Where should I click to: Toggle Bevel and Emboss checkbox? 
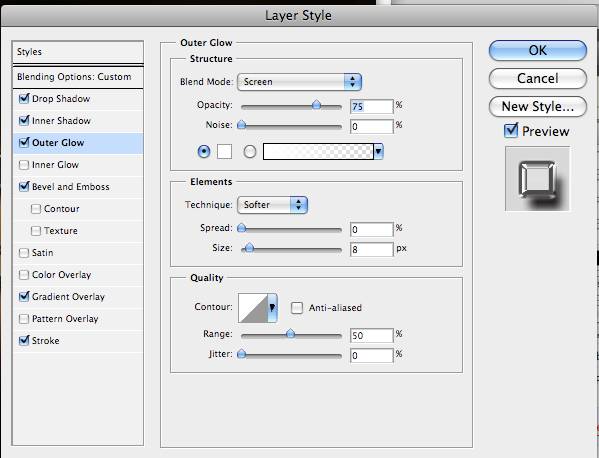[24, 186]
